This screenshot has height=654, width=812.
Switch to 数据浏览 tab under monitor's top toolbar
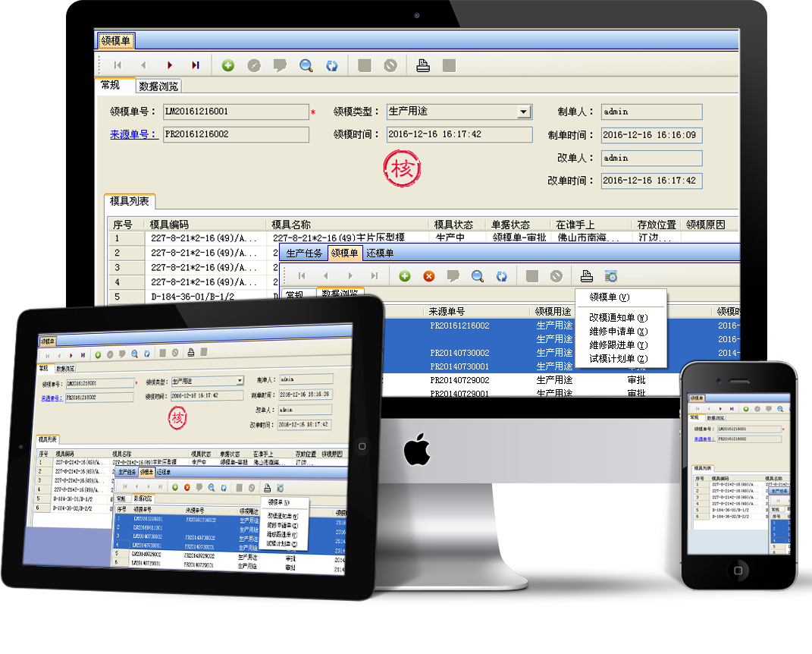[158, 86]
